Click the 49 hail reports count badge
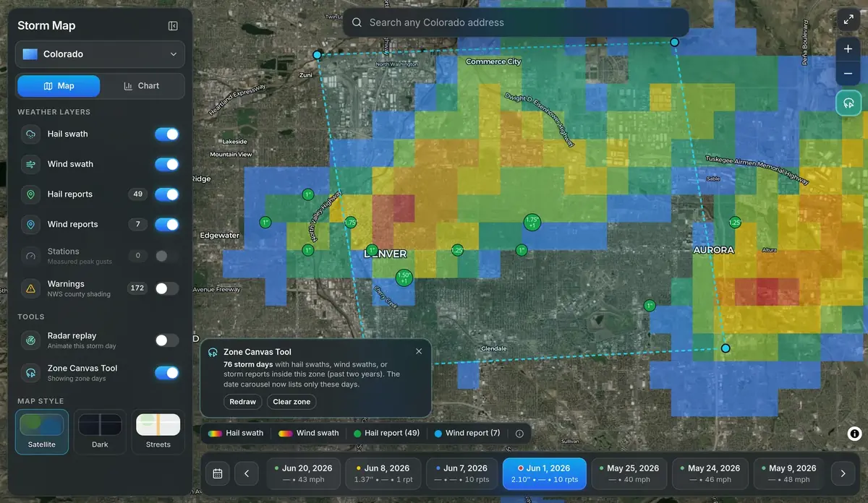The image size is (868, 503). pos(137,194)
